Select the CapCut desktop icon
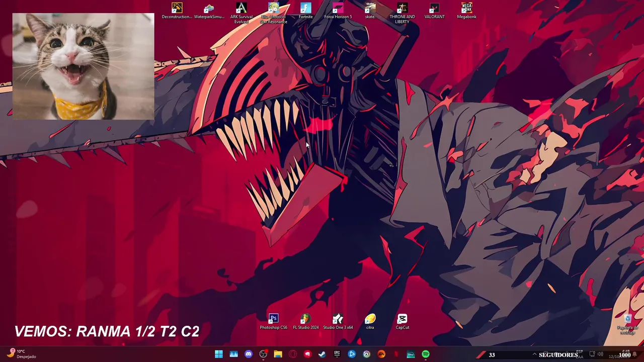The image size is (644, 362). coord(402,322)
